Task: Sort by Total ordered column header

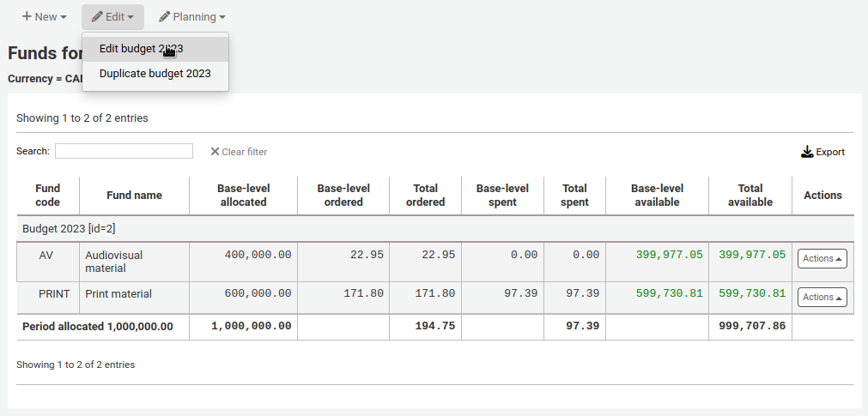Action: point(425,196)
